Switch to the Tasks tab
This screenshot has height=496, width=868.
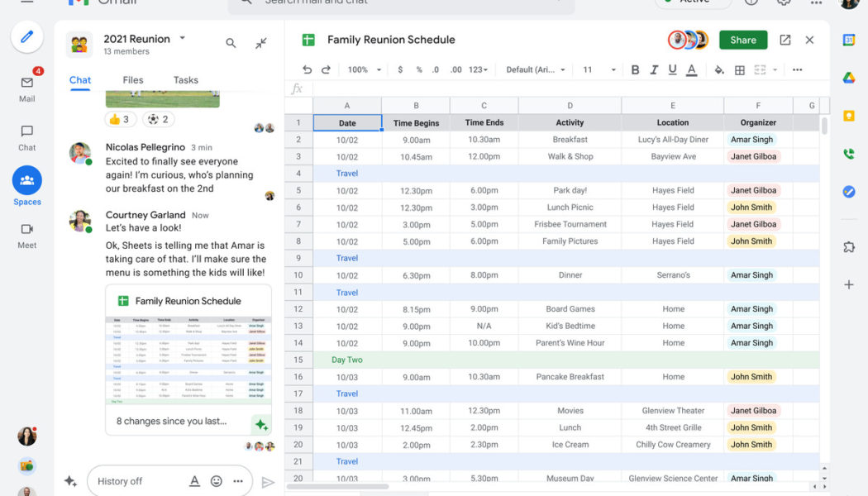185,79
